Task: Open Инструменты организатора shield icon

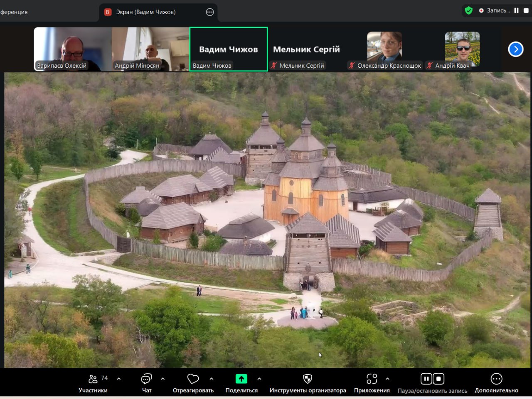Action: 308,379
